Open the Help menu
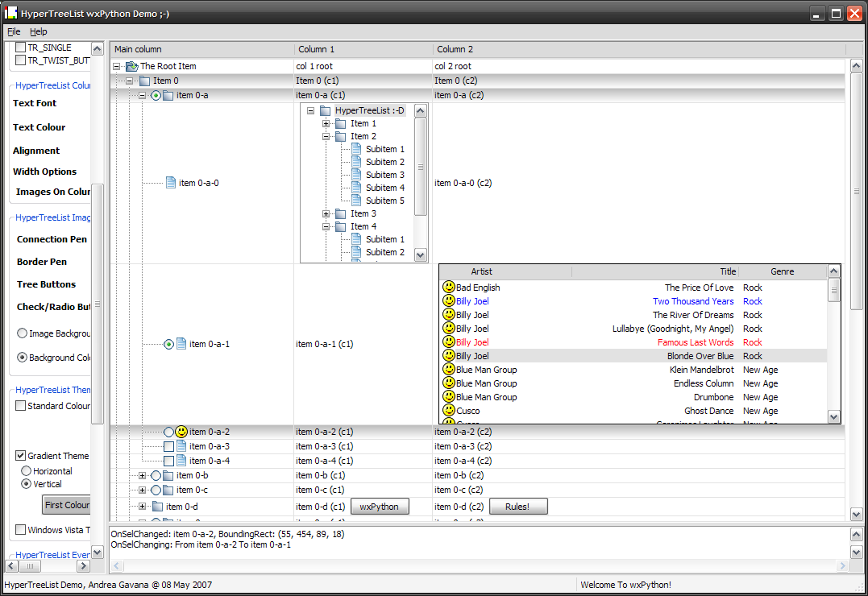Screen dimensions: 868x596 (39, 31)
